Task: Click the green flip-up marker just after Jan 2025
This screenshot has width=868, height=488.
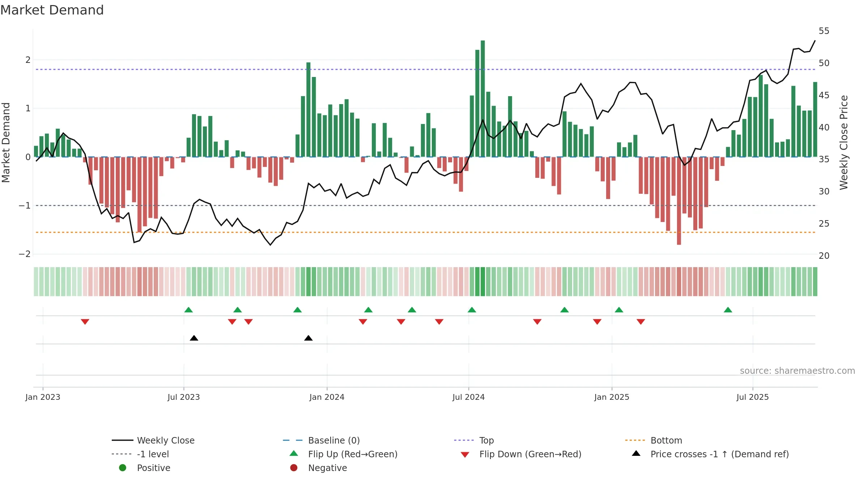Action: click(619, 310)
